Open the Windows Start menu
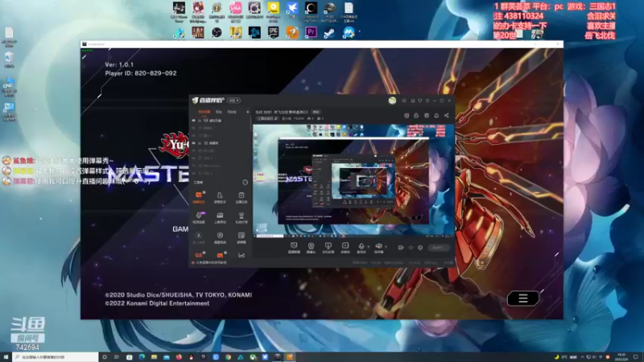Screen dimensions: 644x362 (x=6, y=357)
